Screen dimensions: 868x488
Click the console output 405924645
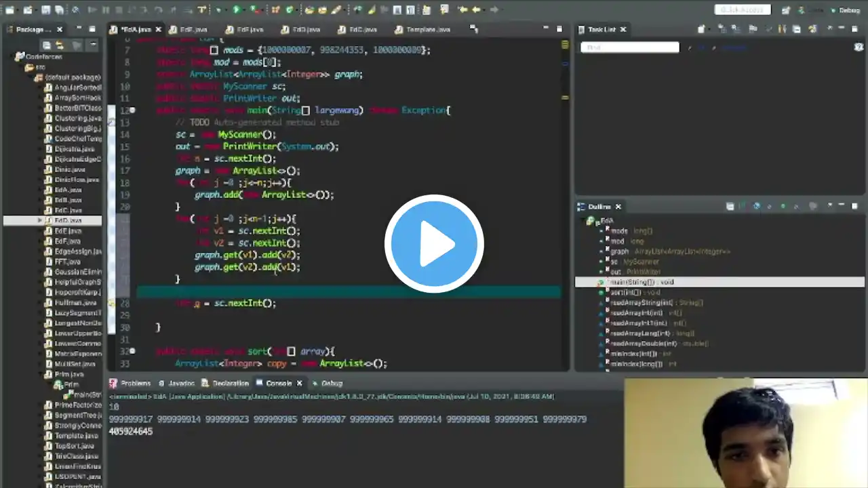coord(131,431)
